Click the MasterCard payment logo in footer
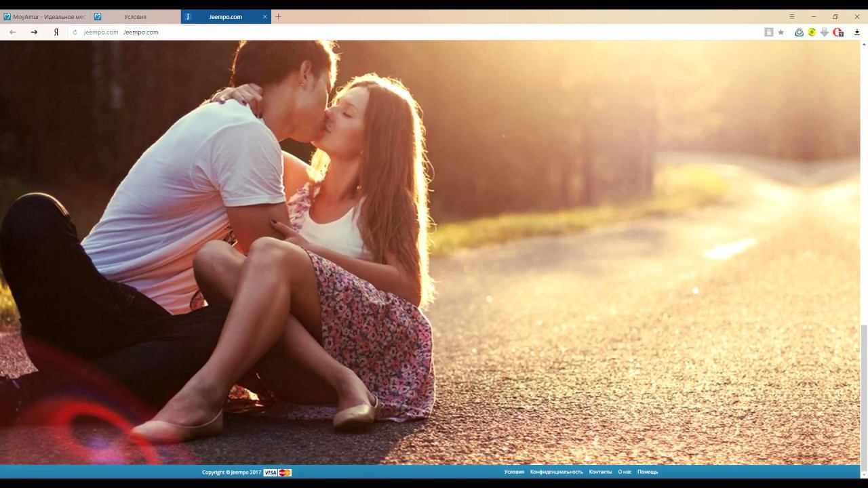This screenshot has height=488, width=868. [285, 472]
